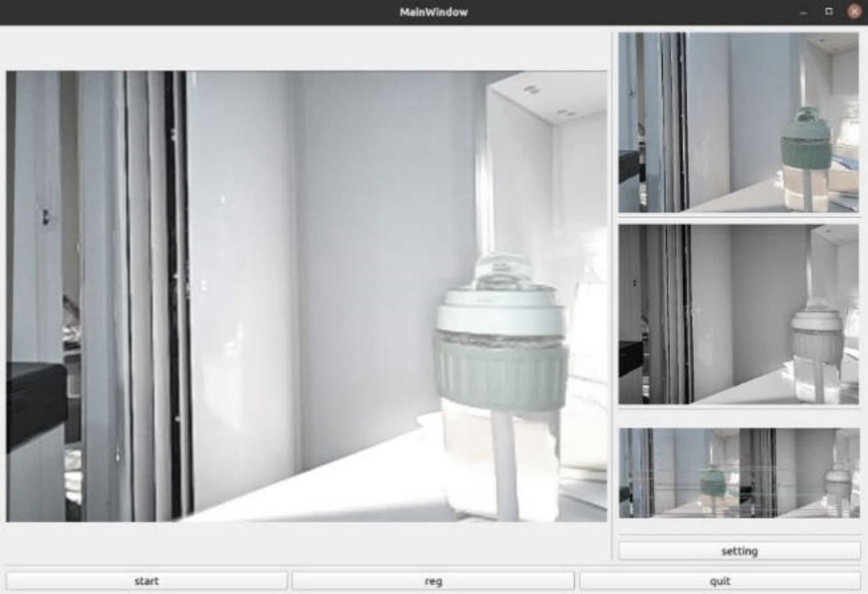
Task: Select the middle grayscale camera thumbnail
Action: pyautogui.click(x=738, y=315)
